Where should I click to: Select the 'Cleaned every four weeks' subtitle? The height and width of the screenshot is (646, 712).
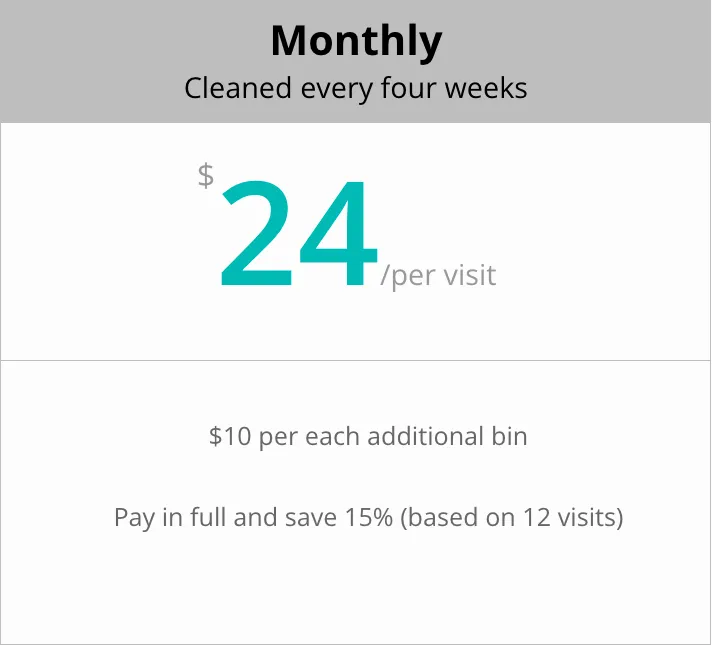(x=356, y=88)
